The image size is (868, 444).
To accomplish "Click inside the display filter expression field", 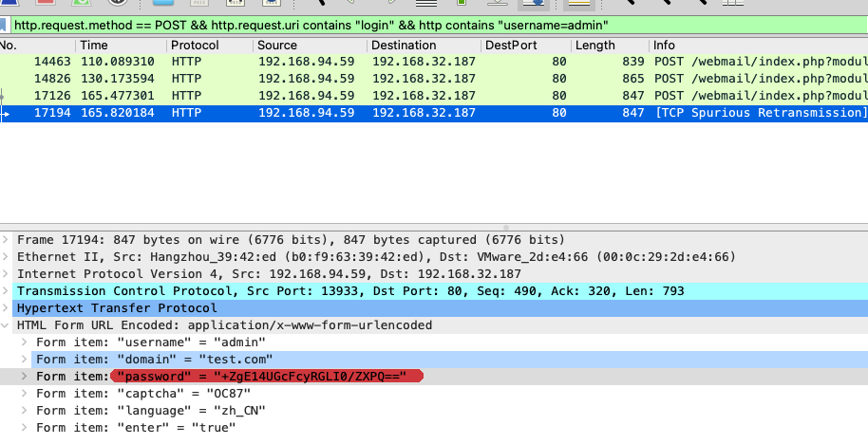I will click(427, 25).
